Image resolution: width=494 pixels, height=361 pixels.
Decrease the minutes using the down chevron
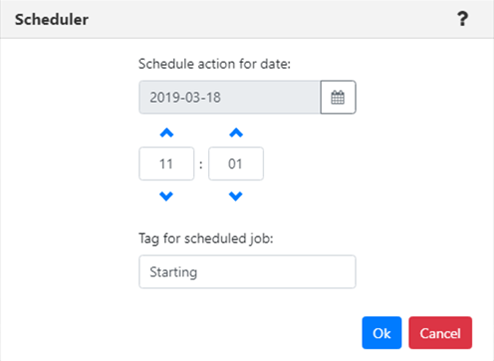(x=236, y=196)
